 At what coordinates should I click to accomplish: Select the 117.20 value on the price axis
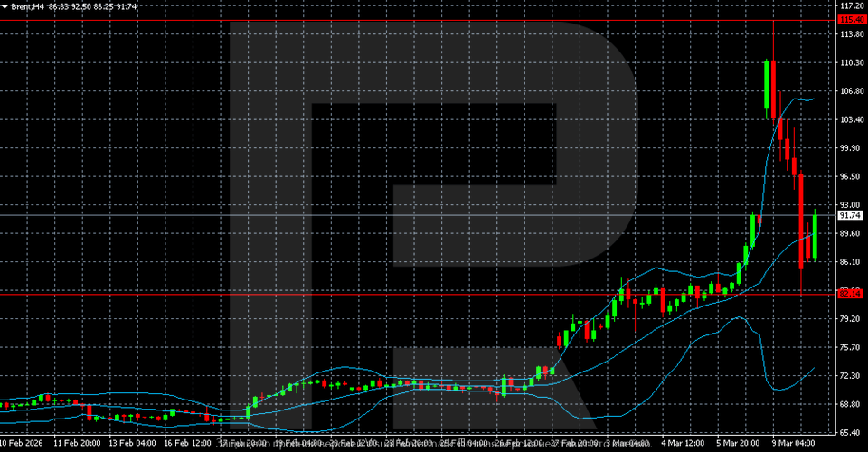click(851, 5)
